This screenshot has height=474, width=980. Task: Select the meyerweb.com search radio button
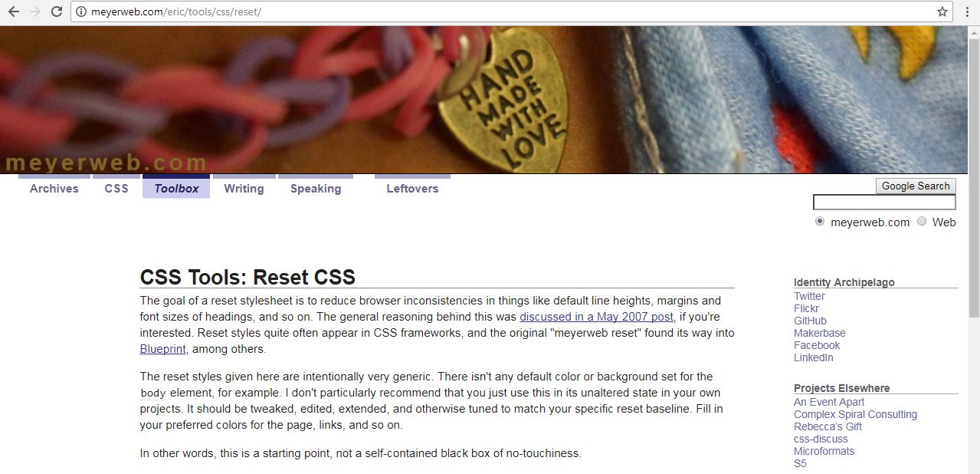820,221
